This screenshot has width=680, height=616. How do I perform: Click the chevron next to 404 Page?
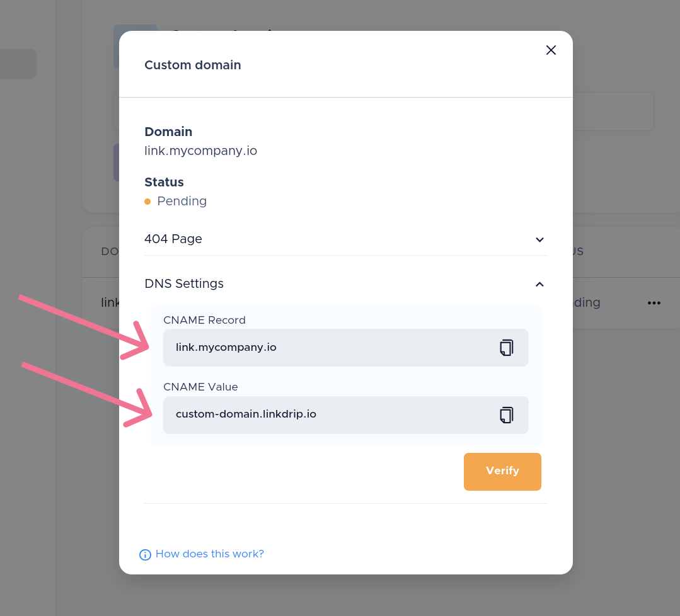click(x=539, y=240)
